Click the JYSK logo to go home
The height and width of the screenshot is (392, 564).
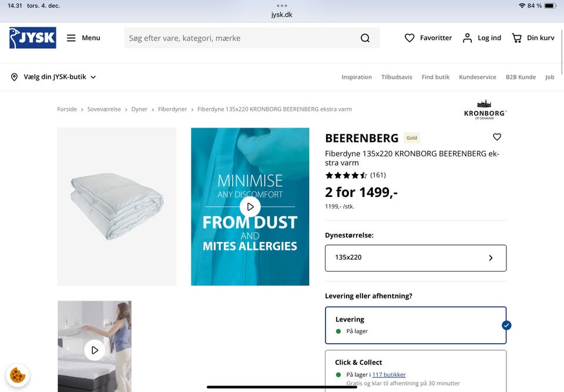pyautogui.click(x=32, y=38)
